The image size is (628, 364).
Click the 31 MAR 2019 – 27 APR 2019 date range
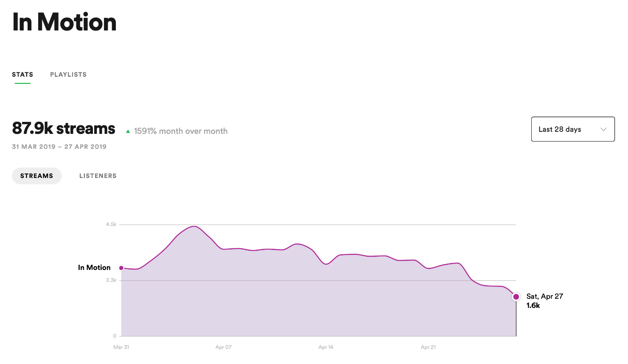(x=59, y=147)
